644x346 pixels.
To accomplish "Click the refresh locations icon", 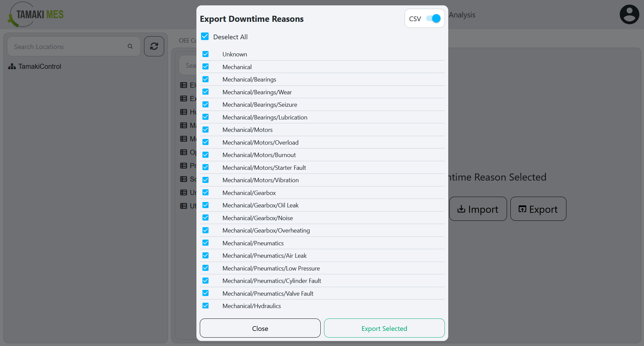I will click(154, 46).
